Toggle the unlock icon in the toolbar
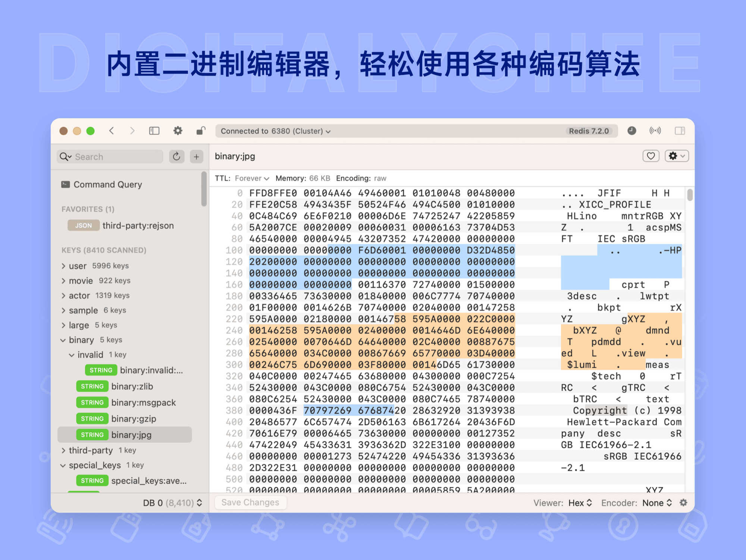The image size is (746, 560). (200, 131)
